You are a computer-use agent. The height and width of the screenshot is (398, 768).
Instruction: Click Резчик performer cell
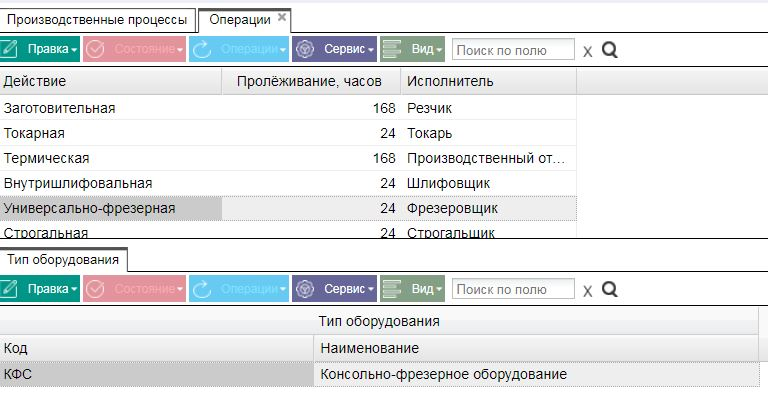pos(488,108)
